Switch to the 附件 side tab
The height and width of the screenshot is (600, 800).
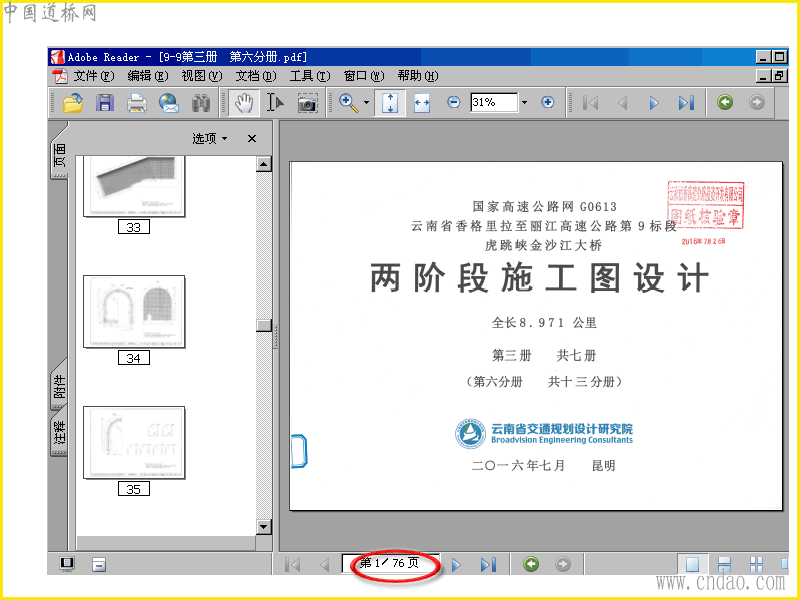pyautogui.click(x=59, y=386)
